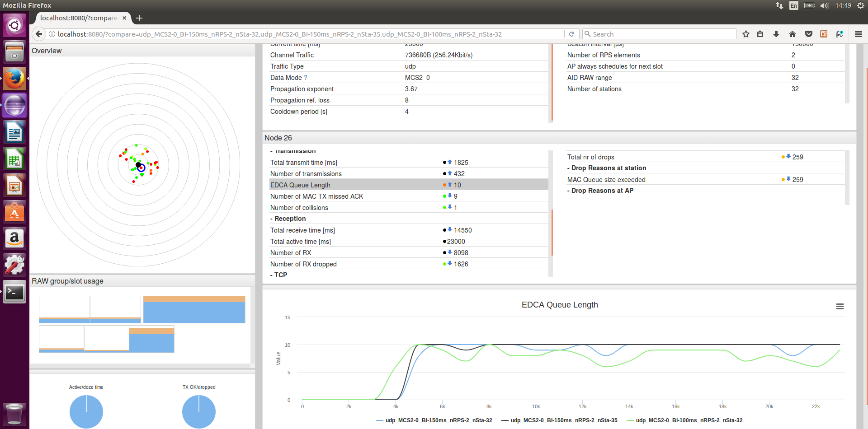Select the Total receive time [ms] row

409,230
